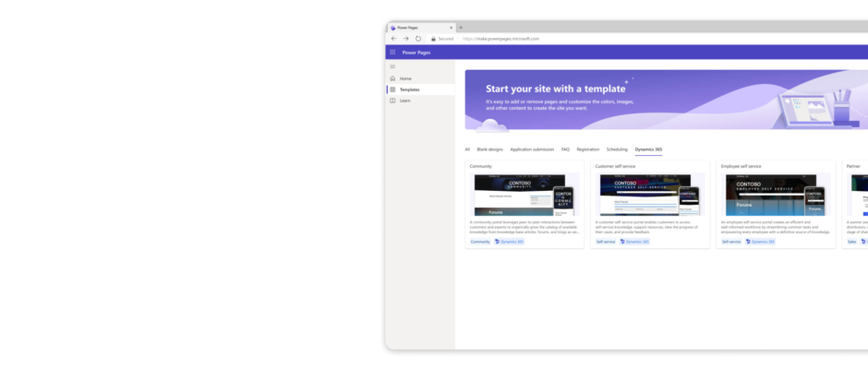
Task: Collapse the sidebar hamburger menu
Action: coord(392,66)
